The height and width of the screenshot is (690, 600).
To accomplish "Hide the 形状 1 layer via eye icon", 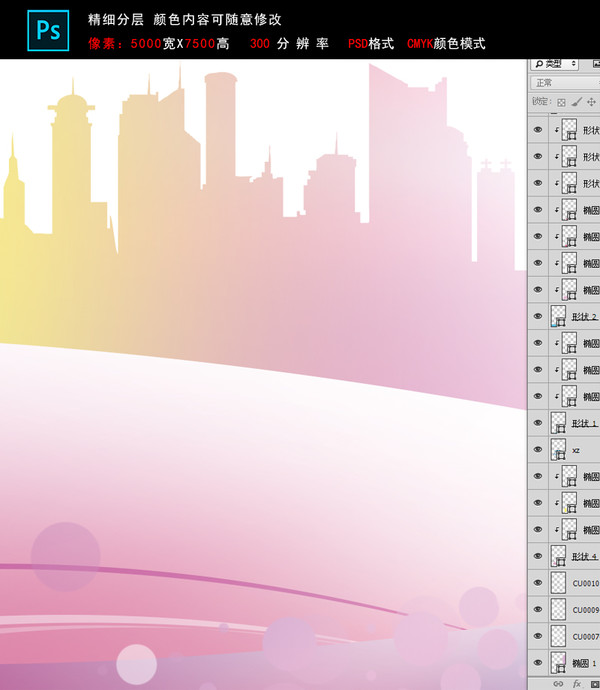I will point(537,422).
